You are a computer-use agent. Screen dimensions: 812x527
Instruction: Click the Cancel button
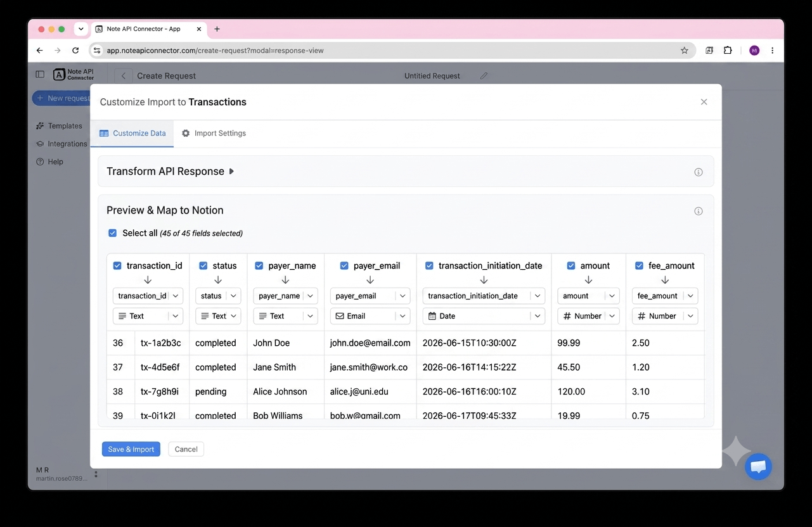[186, 449]
